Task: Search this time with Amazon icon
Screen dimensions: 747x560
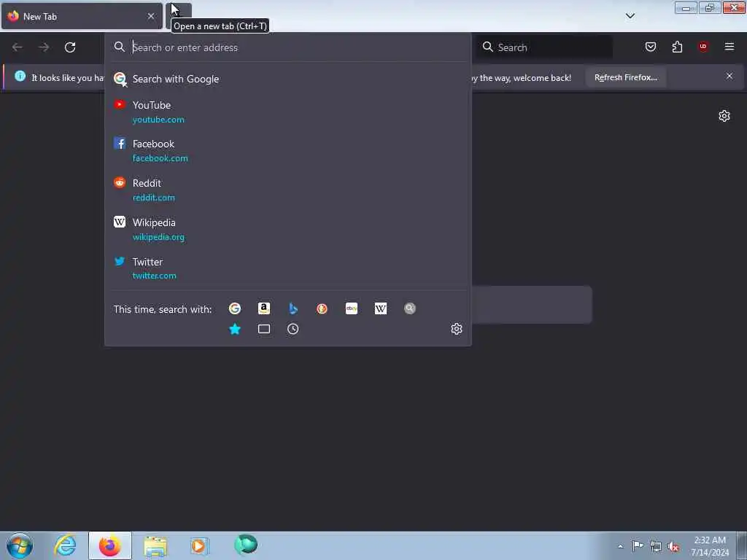Action: pyautogui.click(x=264, y=308)
